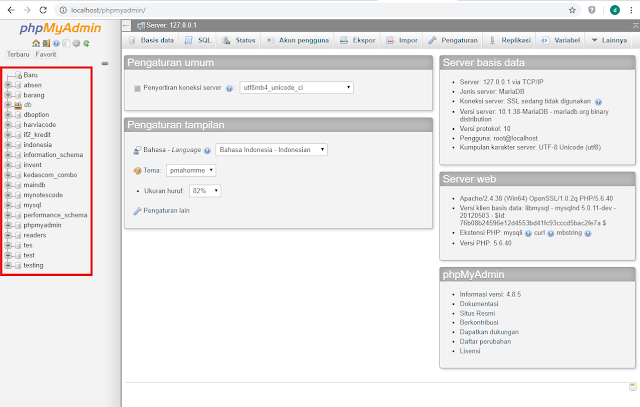Image resolution: width=640 pixels, height=407 pixels.
Task: Show the Favorit tables list
Action: (x=46, y=55)
